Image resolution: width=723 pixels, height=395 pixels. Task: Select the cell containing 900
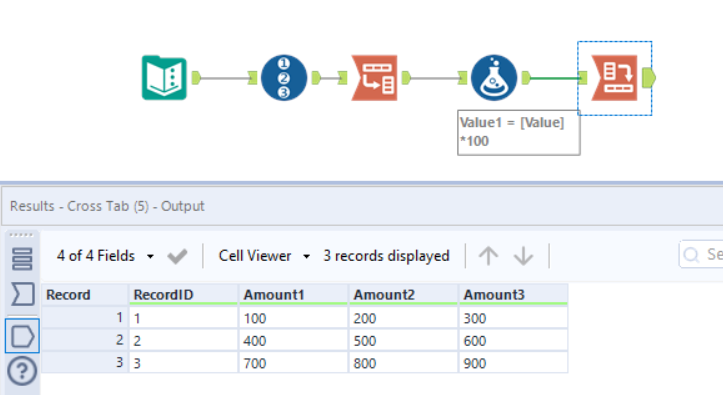point(513,363)
